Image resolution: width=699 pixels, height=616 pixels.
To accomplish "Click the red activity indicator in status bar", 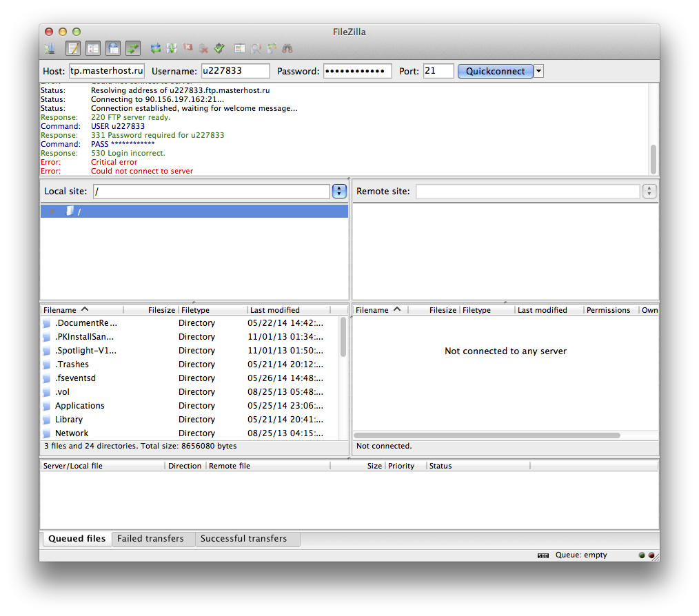I will (651, 555).
